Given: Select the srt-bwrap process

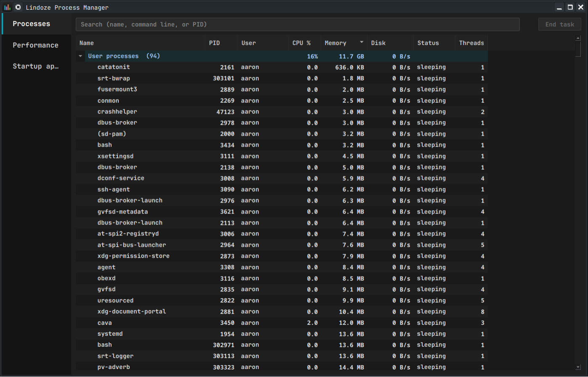Looking at the screenshot, I should pyautogui.click(x=282, y=78).
